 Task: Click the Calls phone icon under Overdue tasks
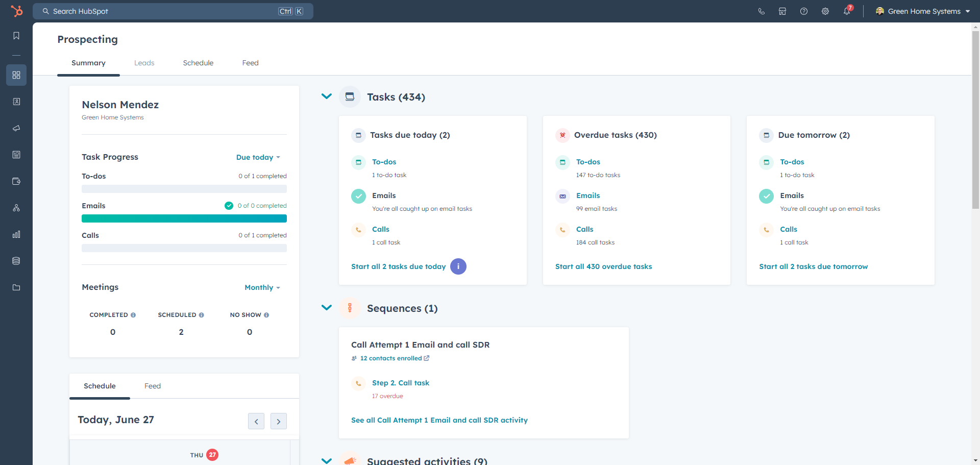[x=562, y=230]
